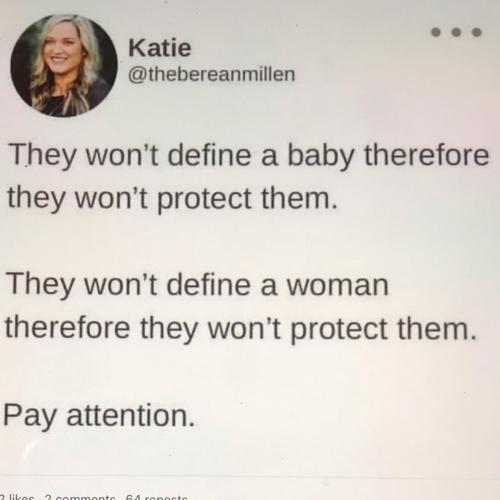
Task: View the likes count of the post
Action: [17, 497]
